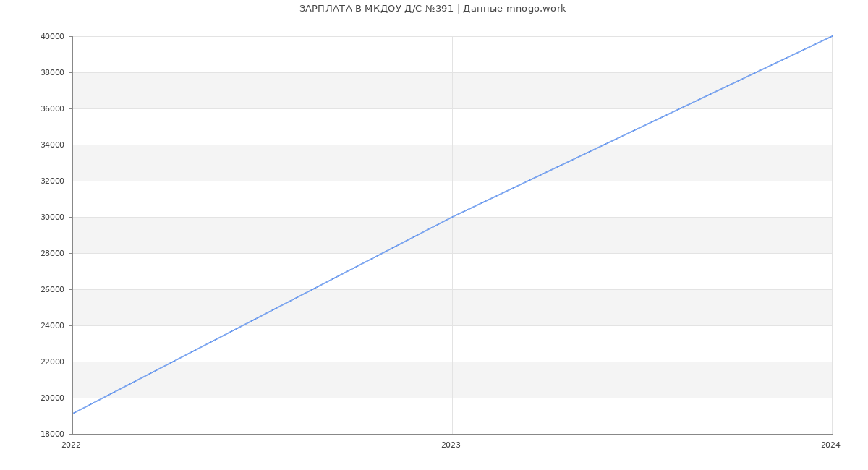Screen dimensions: 868x470
Task: Click the 30000 y-axis label
Action: point(54,218)
